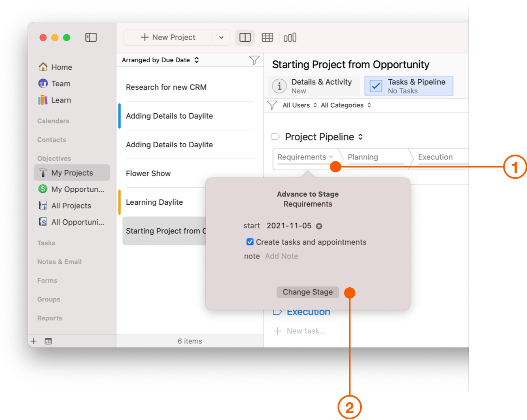The image size is (527, 420).
Task: Uncheck Create tasks and appointments
Action: [250, 242]
